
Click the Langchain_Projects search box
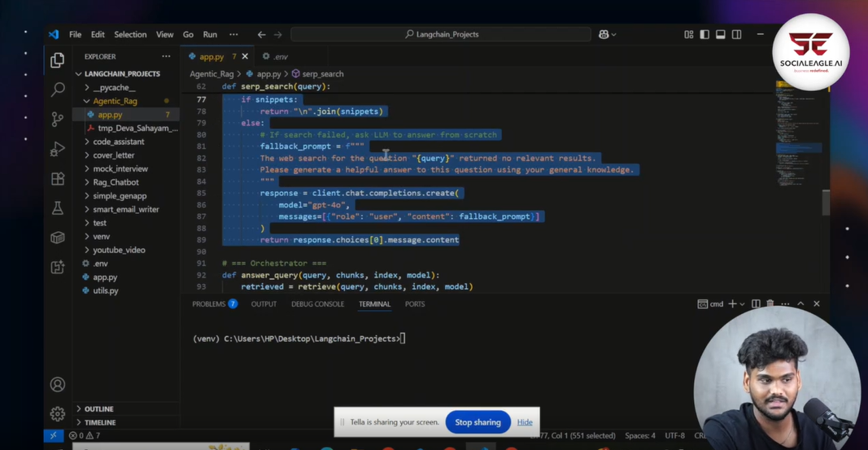[441, 34]
